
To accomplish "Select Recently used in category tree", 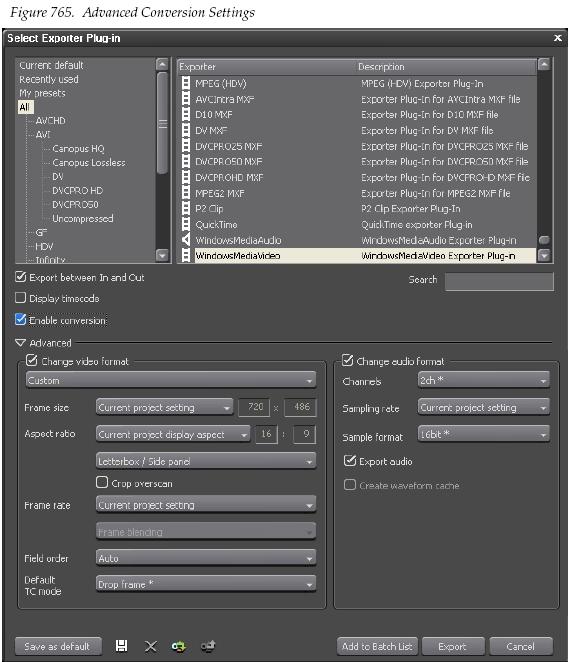I will click(49, 79).
